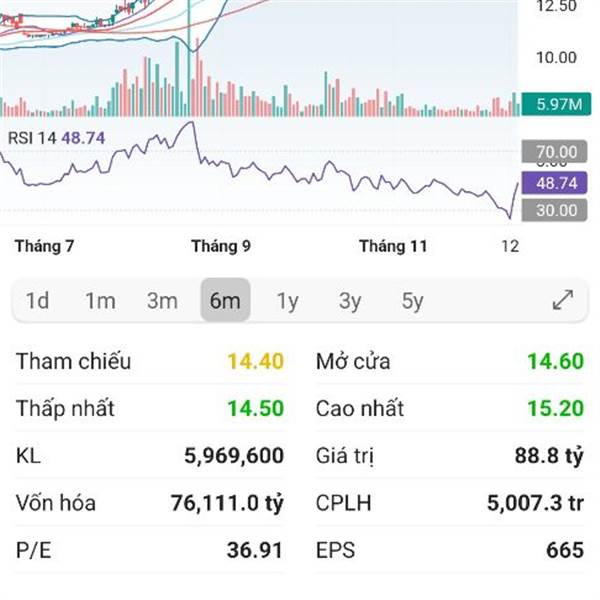Tap the Cao nhất price 15.20
The width and height of the screenshot is (600, 600).
(x=555, y=409)
